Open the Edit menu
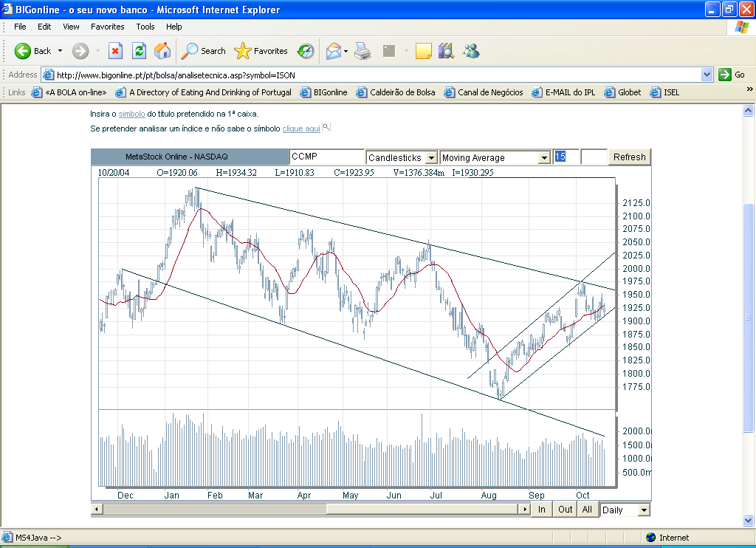 click(44, 27)
